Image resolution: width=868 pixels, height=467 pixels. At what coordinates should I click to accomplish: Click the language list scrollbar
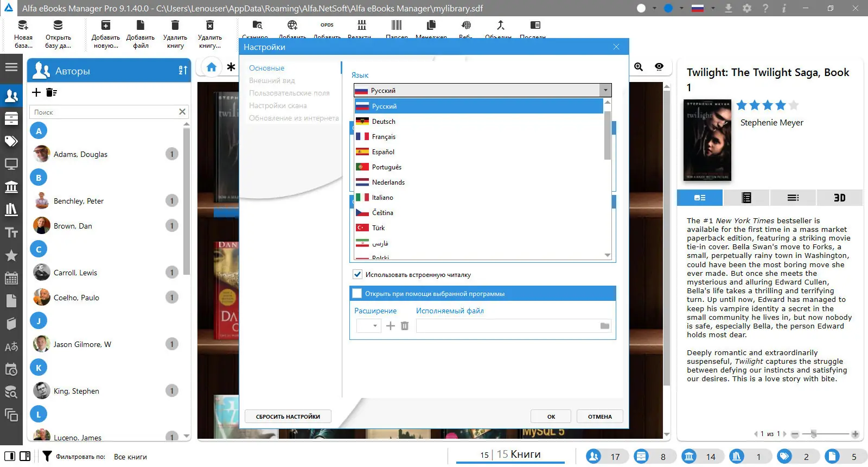pyautogui.click(x=608, y=136)
